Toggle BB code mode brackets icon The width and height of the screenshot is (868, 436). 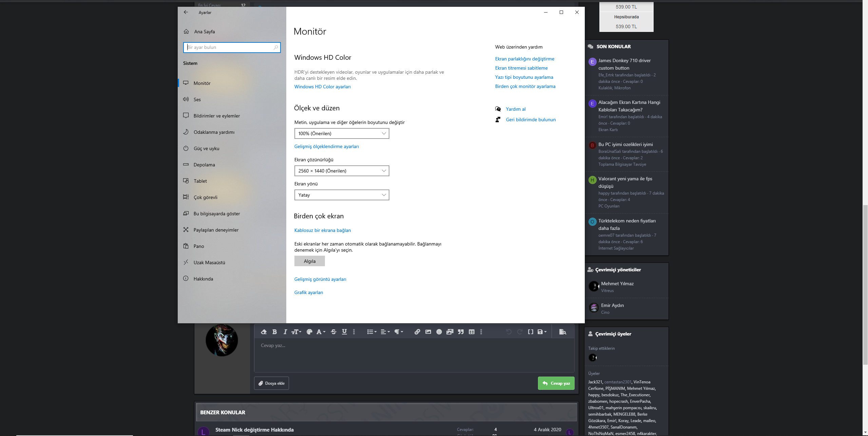tap(531, 332)
